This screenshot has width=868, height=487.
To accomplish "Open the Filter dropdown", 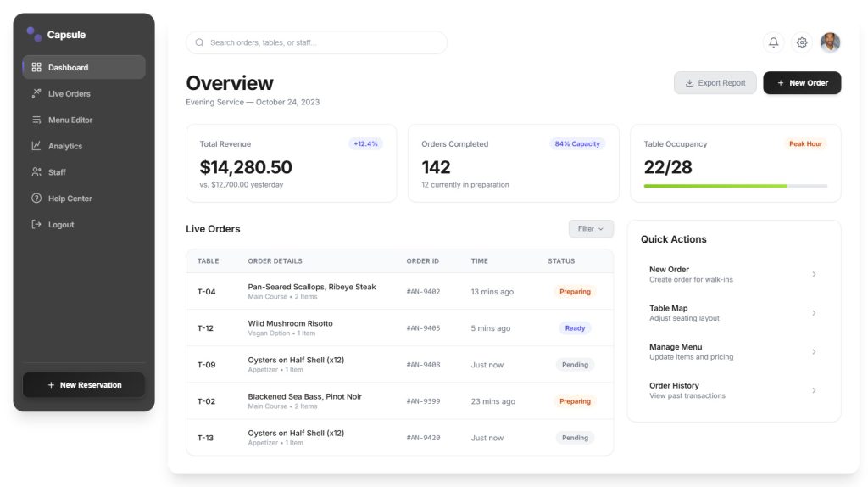I will point(591,229).
